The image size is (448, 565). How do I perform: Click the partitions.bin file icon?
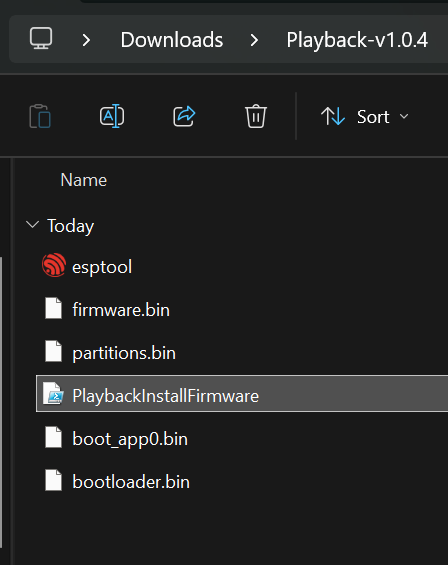click(x=53, y=351)
